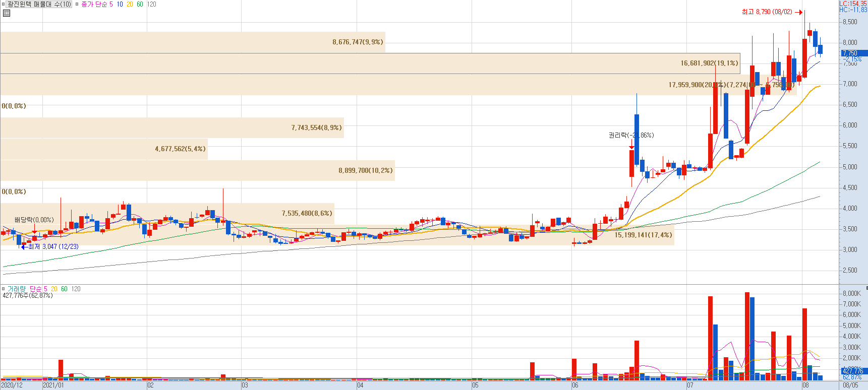The height and width of the screenshot is (390, 868).
Task: Click the 8,899,700(10.2%) volume profile bar
Action: [x=197, y=170]
